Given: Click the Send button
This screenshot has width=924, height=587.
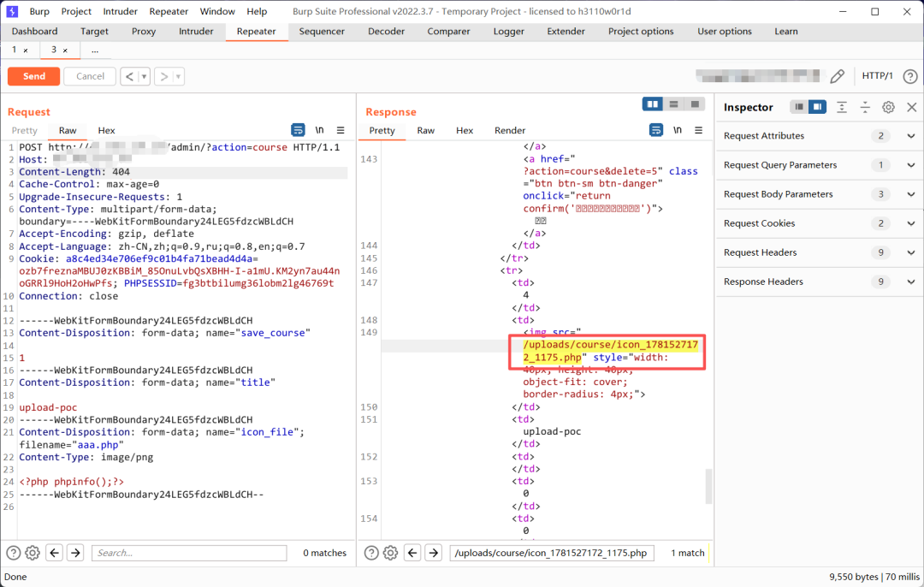Looking at the screenshot, I should click(33, 77).
